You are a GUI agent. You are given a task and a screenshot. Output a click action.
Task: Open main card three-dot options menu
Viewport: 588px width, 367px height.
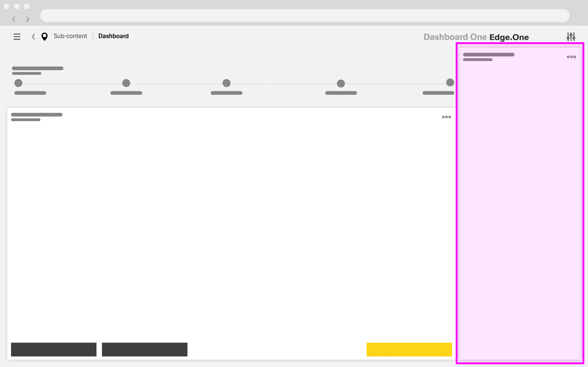coord(446,117)
